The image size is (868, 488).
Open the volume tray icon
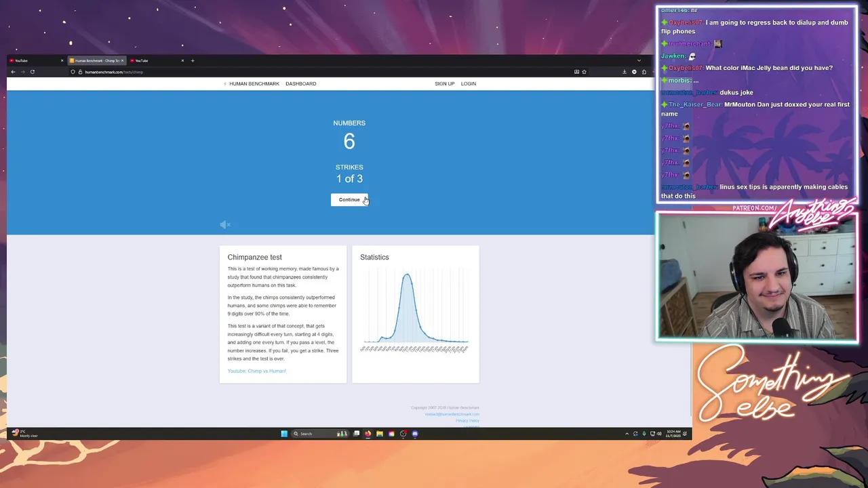[659, 434]
